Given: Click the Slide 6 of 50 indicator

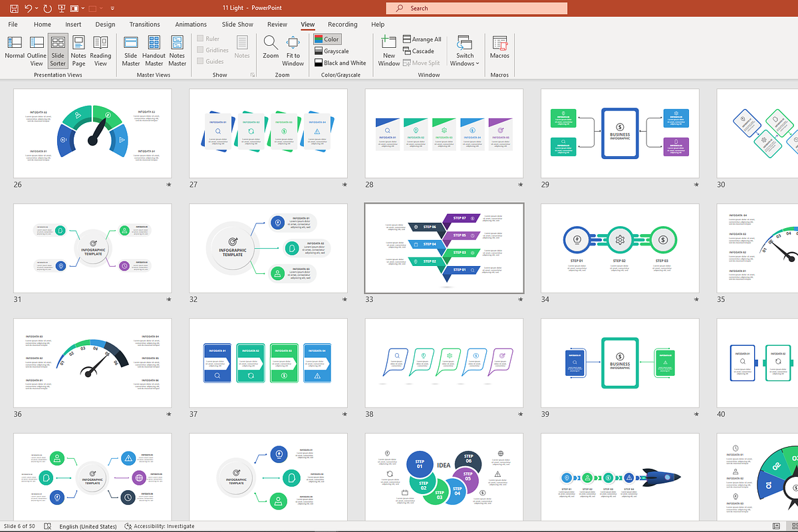Looking at the screenshot, I should pos(19,526).
